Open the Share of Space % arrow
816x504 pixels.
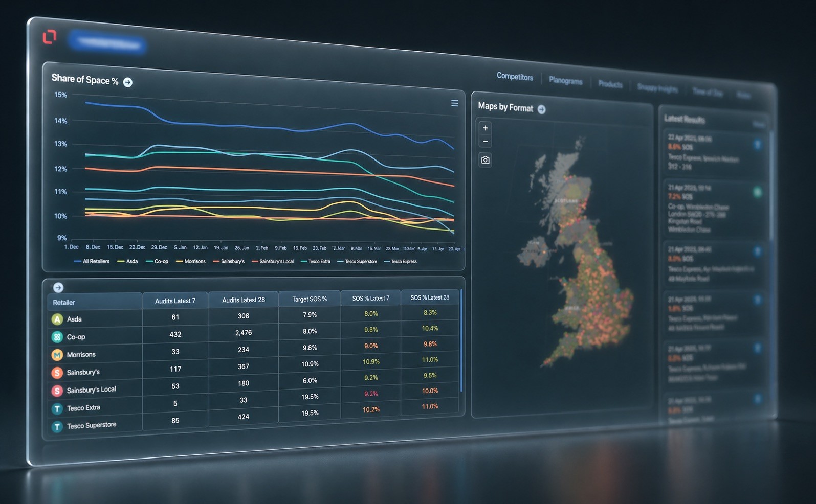(x=128, y=82)
